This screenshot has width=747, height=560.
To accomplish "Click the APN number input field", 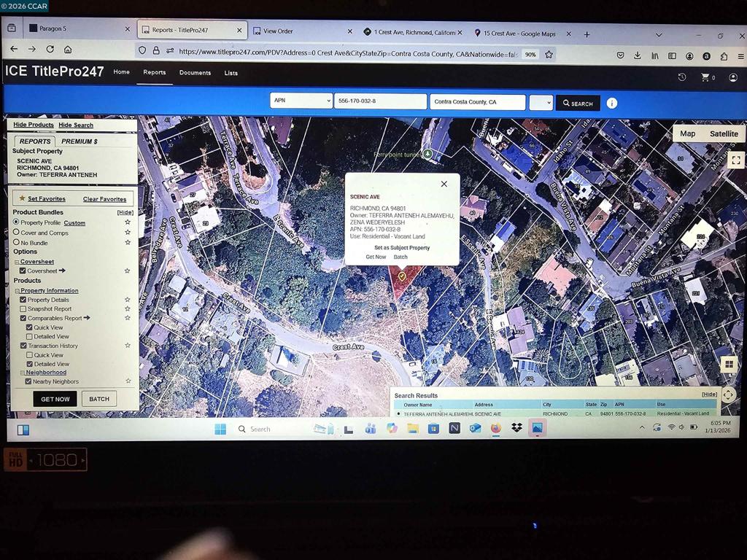I will click(380, 102).
